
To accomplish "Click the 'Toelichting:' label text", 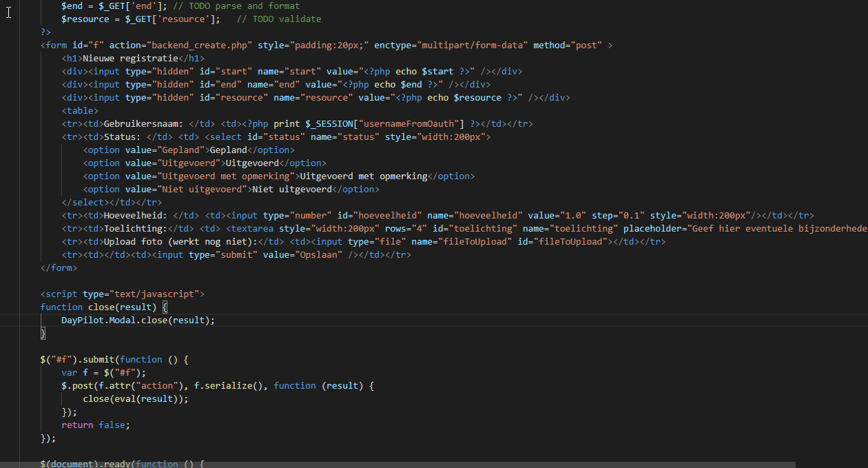I will pyautogui.click(x=136, y=228).
